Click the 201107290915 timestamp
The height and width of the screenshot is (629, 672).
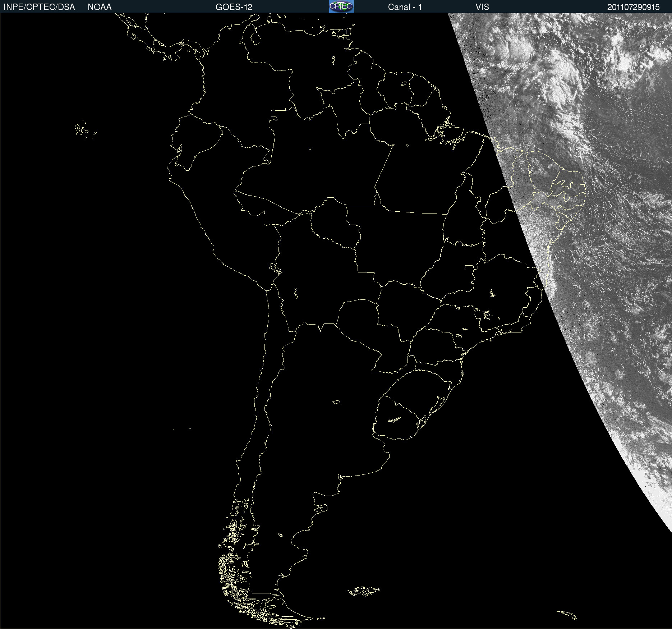pyautogui.click(x=634, y=7)
